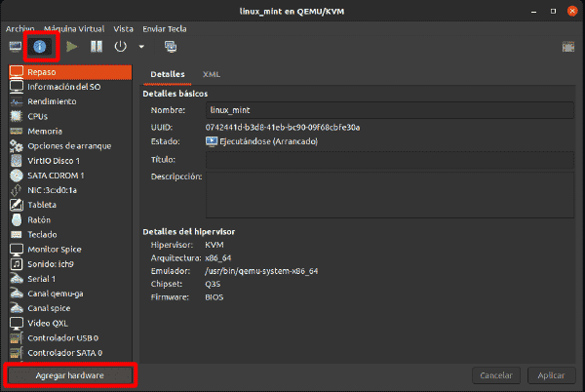Screen dimensions: 585x392
Task: Select Sonido: ich9 sound entry
Action: 70,264
